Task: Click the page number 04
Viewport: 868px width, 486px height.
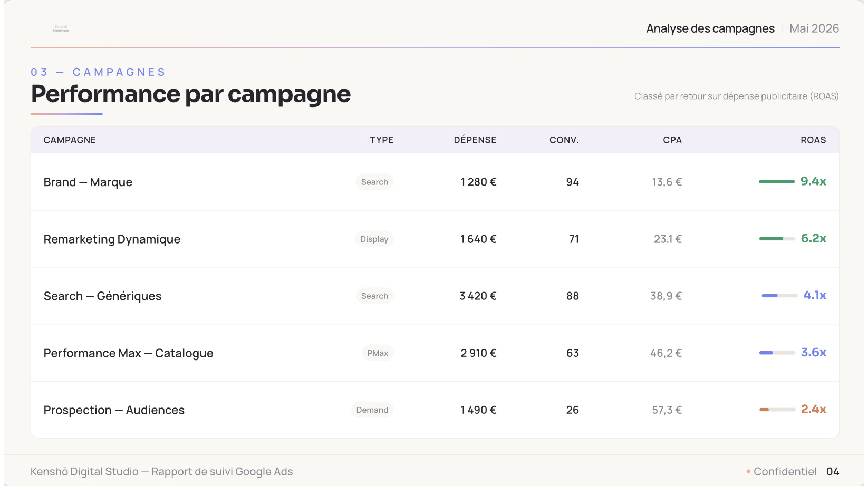Action: tap(833, 472)
